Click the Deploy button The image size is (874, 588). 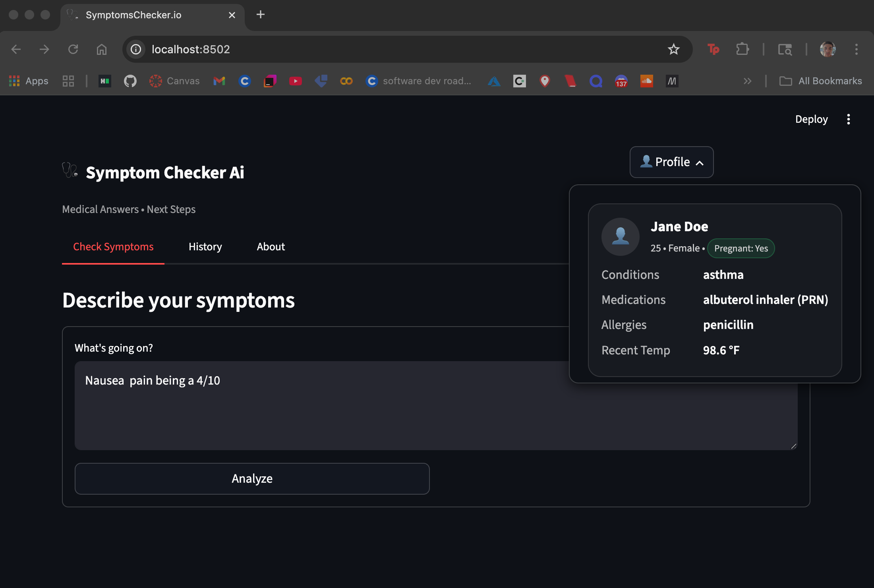pyautogui.click(x=811, y=119)
